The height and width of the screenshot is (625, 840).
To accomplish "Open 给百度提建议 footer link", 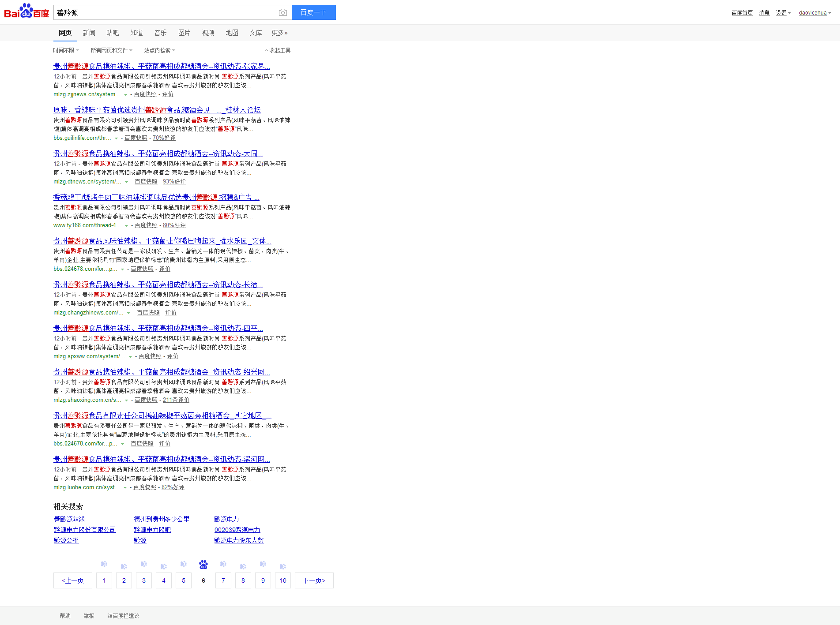I will [x=124, y=616].
